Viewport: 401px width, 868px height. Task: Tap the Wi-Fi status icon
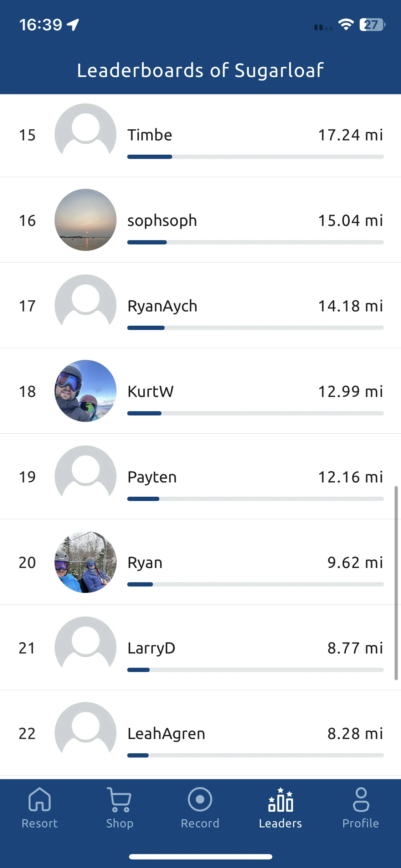click(x=346, y=25)
